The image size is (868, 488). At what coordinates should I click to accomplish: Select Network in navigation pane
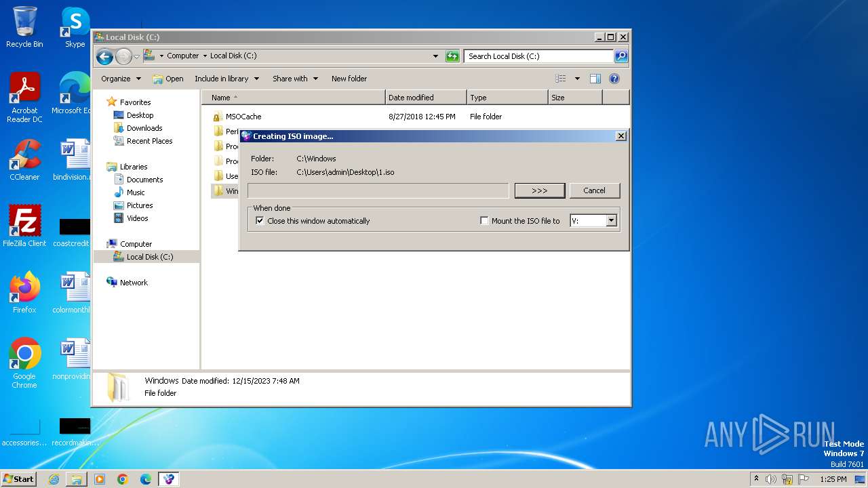pyautogui.click(x=127, y=283)
